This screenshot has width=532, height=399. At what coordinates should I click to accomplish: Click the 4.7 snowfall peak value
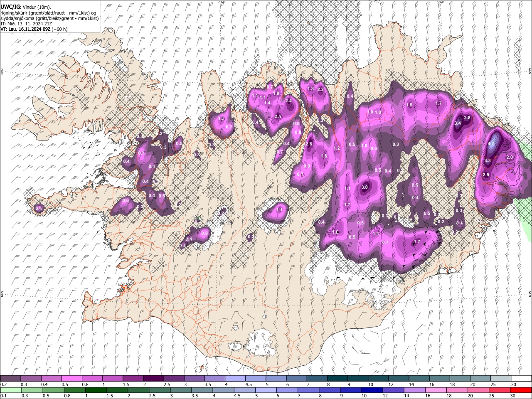click(x=491, y=144)
